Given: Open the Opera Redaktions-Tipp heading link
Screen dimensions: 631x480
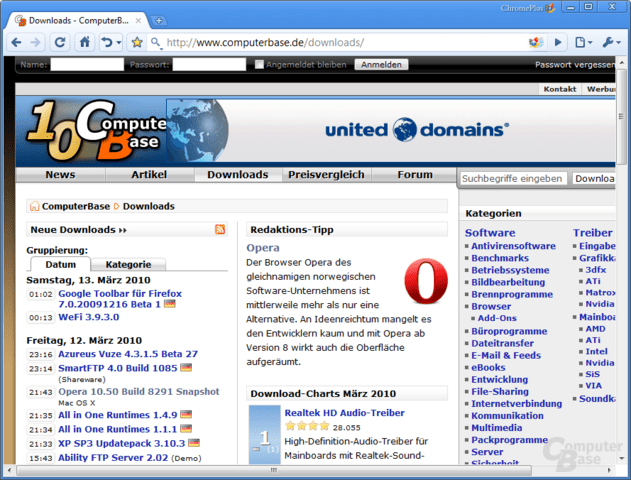Looking at the screenshot, I should coord(263,248).
